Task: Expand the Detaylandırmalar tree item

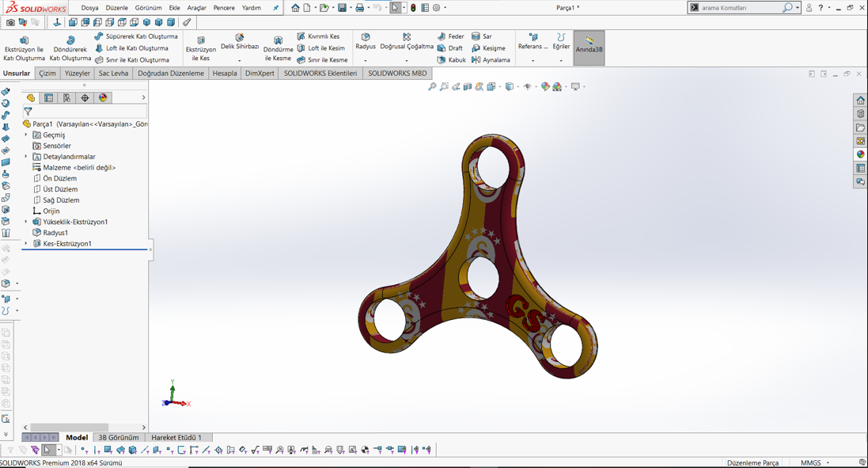Action: click(26, 156)
